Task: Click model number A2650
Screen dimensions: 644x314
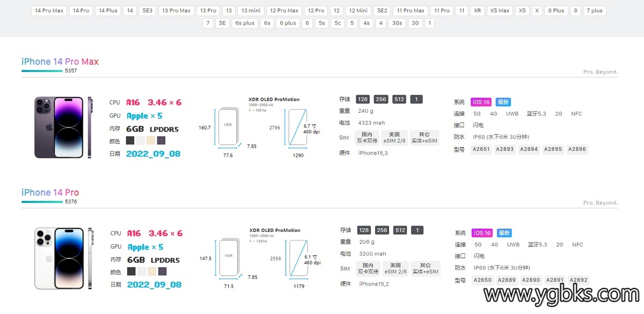Action: click(483, 280)
